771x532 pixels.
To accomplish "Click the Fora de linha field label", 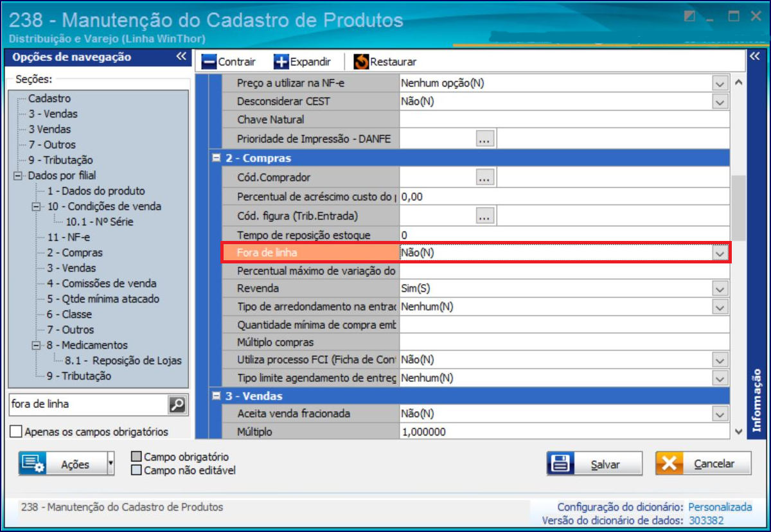I will [267, 253].
